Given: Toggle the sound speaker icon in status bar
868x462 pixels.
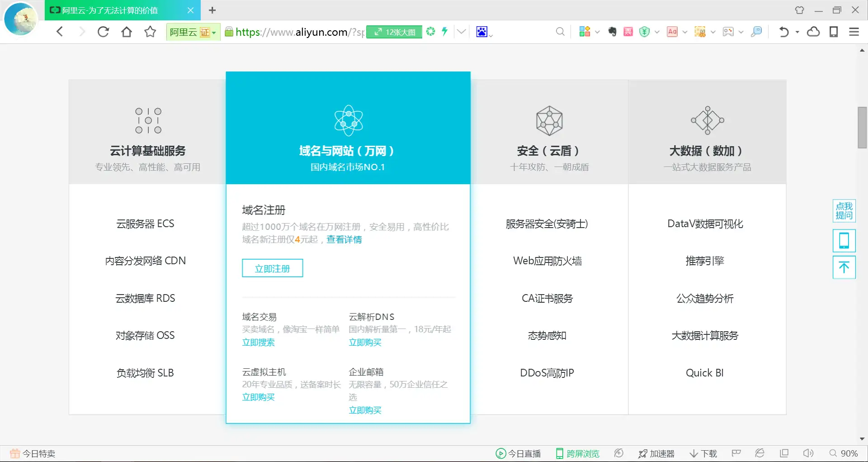Looking at the screenshot, I should 808,453.
